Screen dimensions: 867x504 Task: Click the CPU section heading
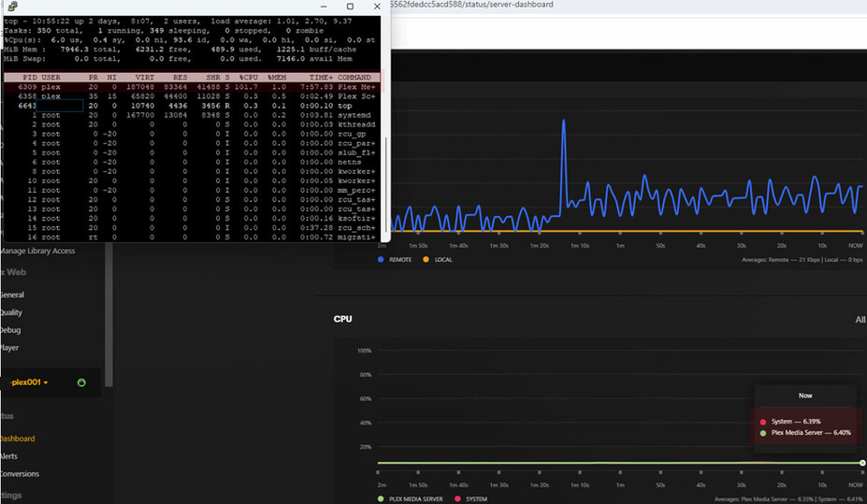(343, 319)
